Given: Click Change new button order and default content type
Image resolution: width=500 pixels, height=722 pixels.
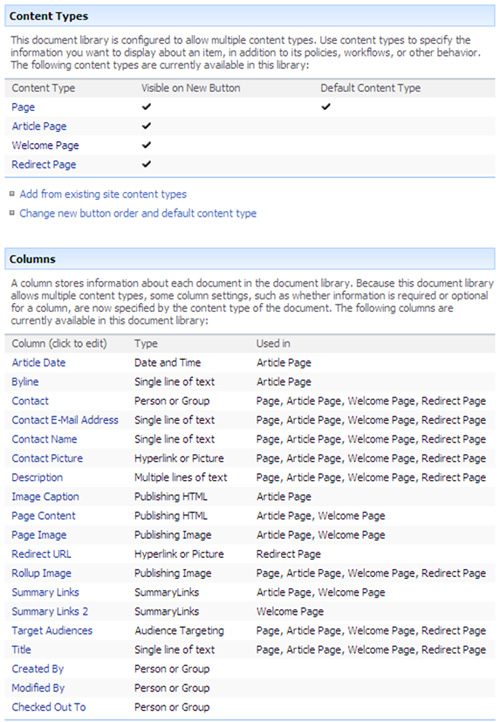Looking at the screenshot, I should tap(138, 214).
